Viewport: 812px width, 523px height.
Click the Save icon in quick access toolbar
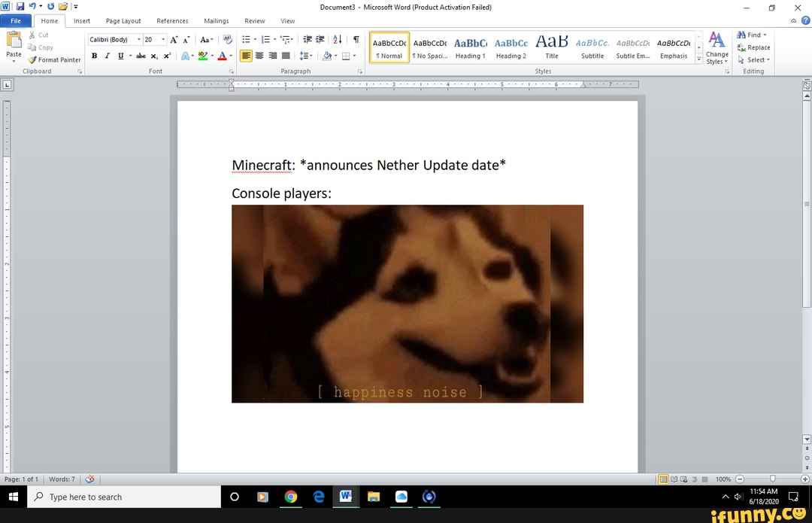point(20,7)
